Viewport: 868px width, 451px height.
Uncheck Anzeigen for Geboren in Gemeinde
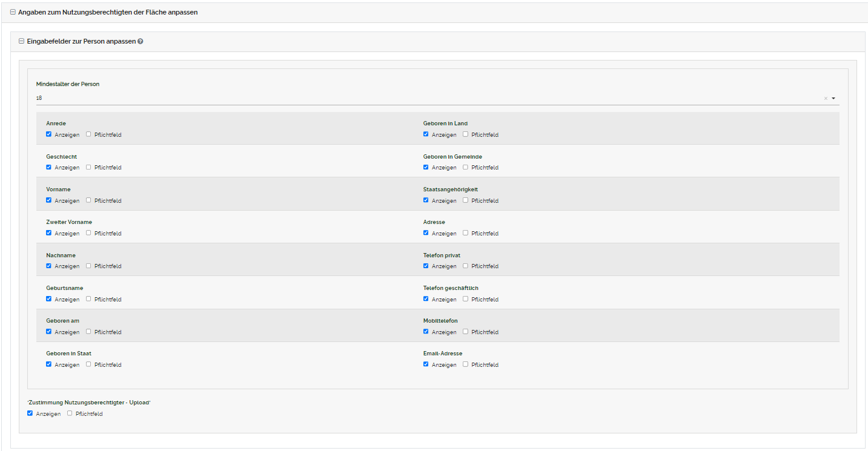(426, 167)
